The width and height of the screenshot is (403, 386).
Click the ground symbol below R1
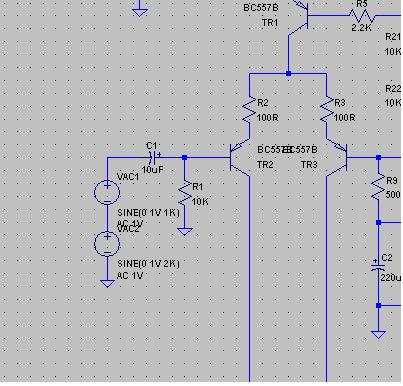click(185, 232)
